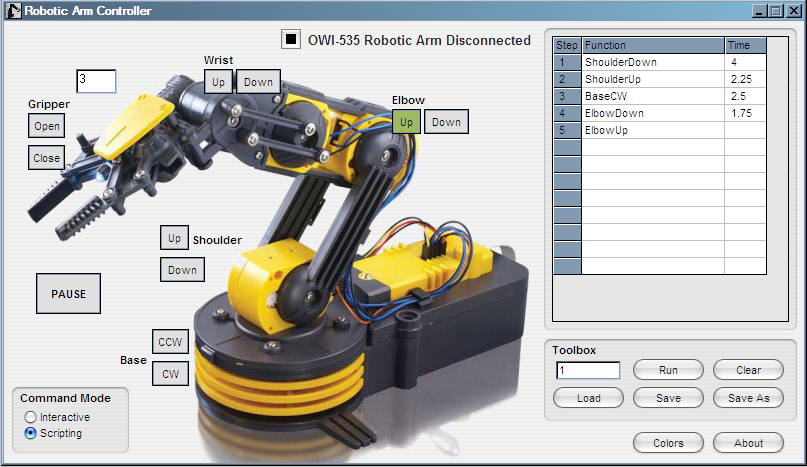807x467 pixels.
Task: Run the script from the Toolbox
Action: pos(668,370)
